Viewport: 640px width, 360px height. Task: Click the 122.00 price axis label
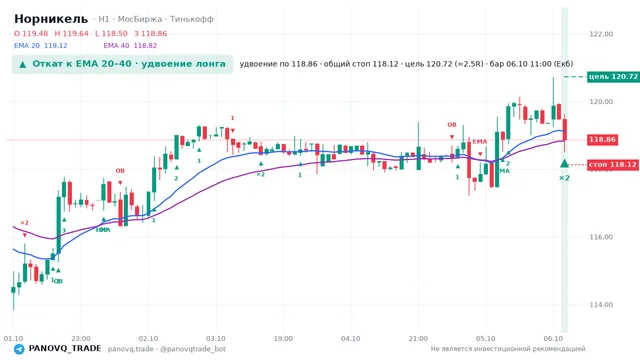(x=601, y=34)
